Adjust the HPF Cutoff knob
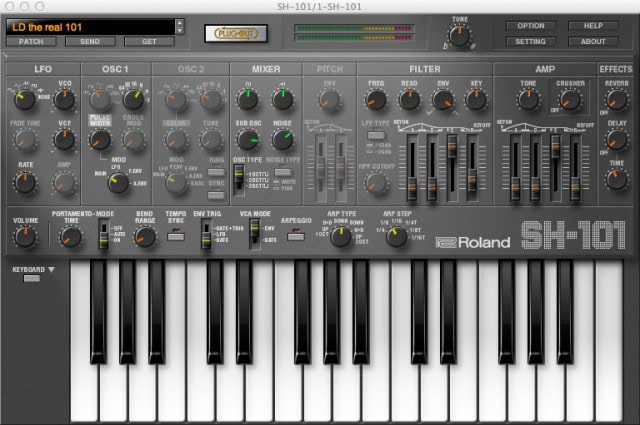Screen dimensions: 640x425 376,183
